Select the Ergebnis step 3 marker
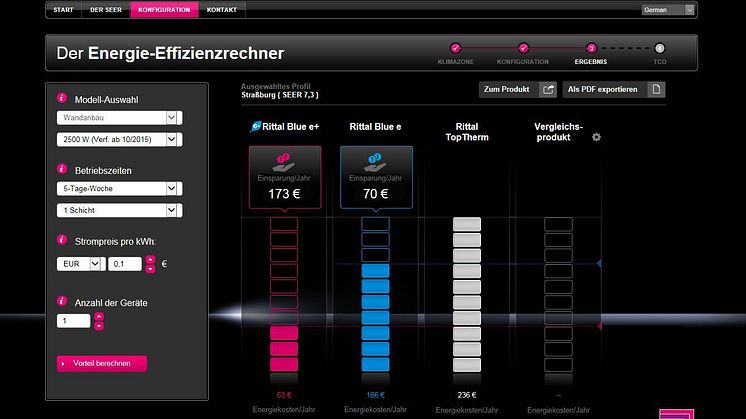 click(591, 48)
